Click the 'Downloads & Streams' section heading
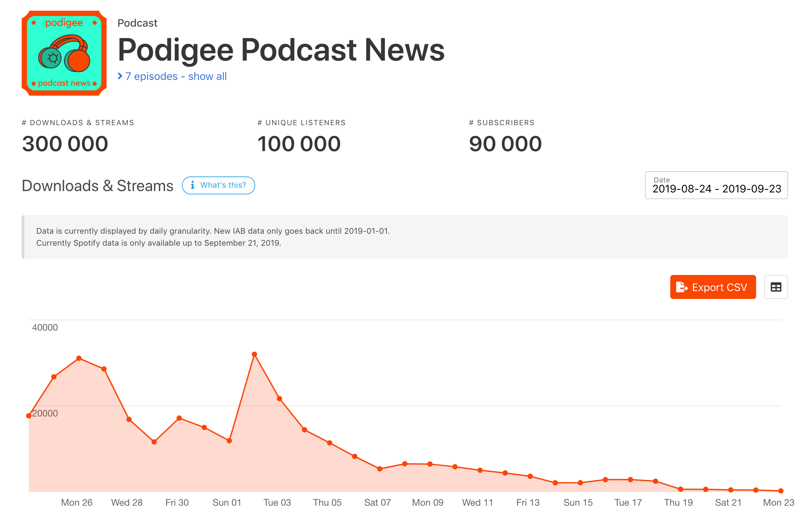Screen dimensions: 812x520 (97, 186)
